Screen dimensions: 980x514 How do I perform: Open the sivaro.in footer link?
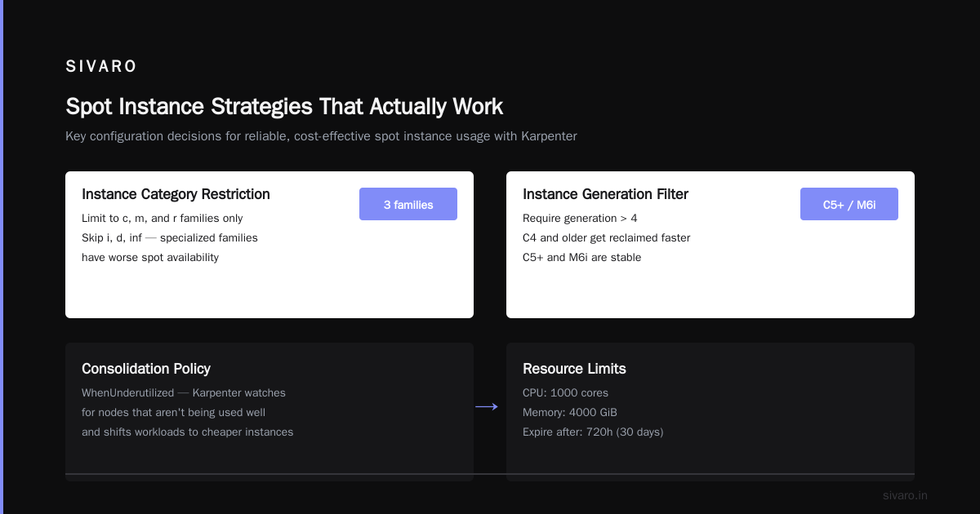pyautogui.click(x=906, y=495)
